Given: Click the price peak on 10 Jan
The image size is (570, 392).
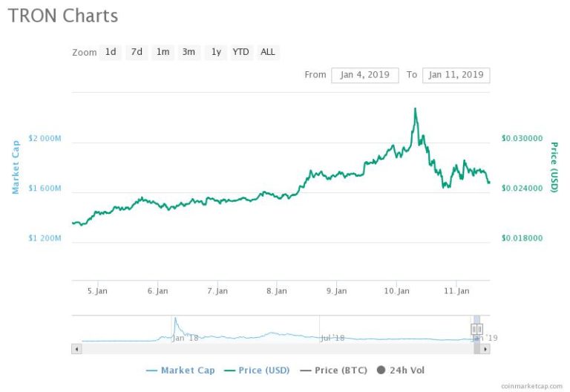Looking at the screenshot, I should tap(415, 108).
